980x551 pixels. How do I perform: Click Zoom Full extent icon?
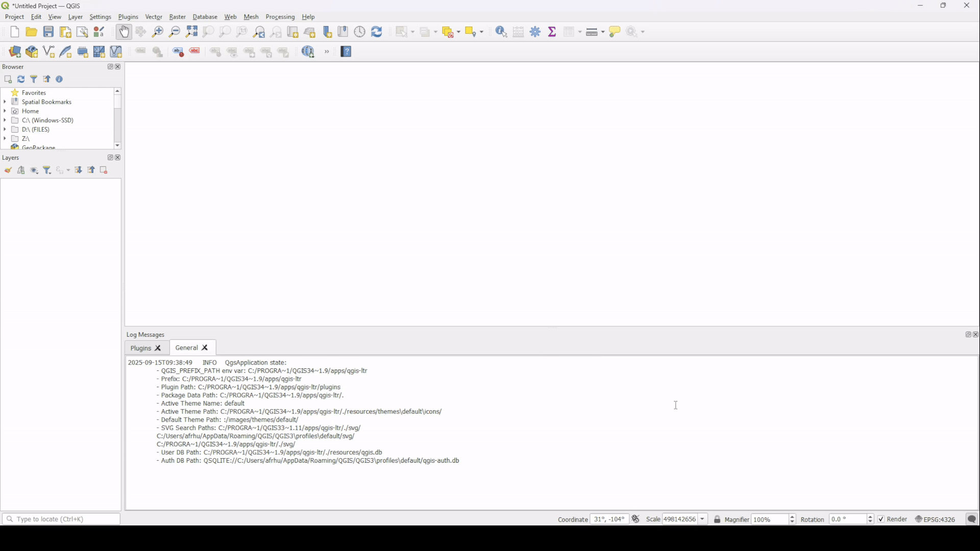(x=192, y=32)
